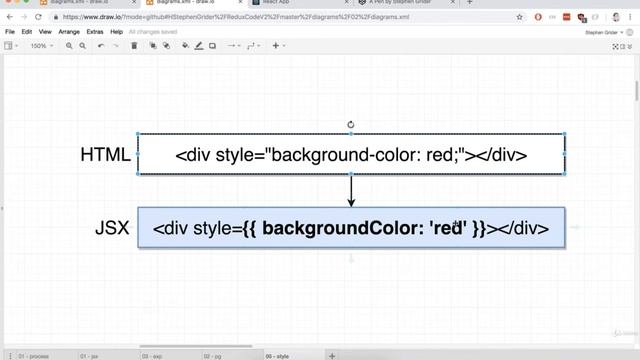Send selected shape to back
640x360 pixels.
click(166, 46)
